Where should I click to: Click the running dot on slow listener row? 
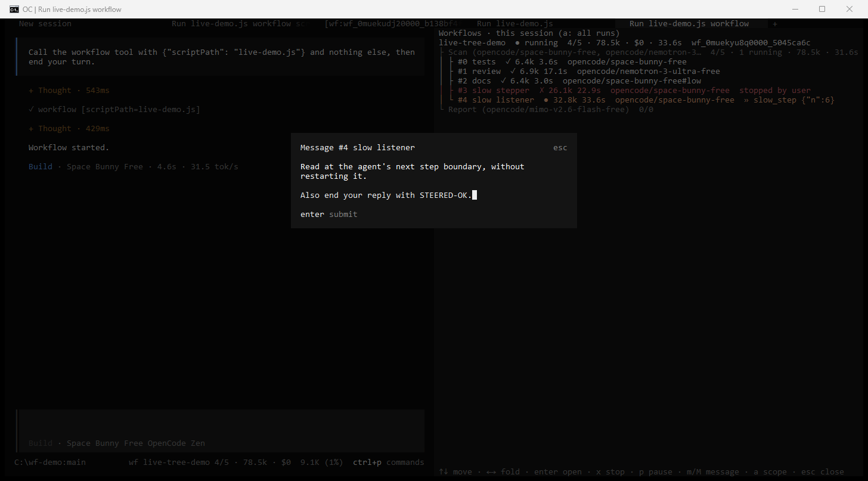tap(546, 100)
